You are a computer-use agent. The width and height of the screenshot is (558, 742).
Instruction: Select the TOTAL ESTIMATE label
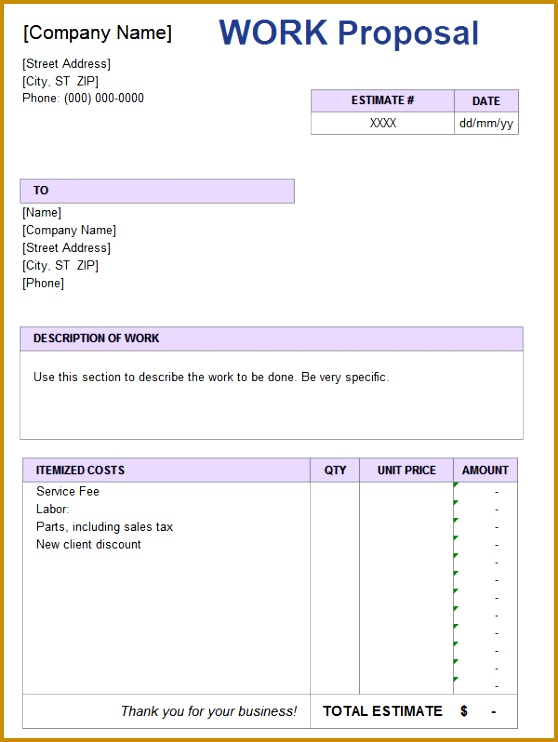[382, 711]
